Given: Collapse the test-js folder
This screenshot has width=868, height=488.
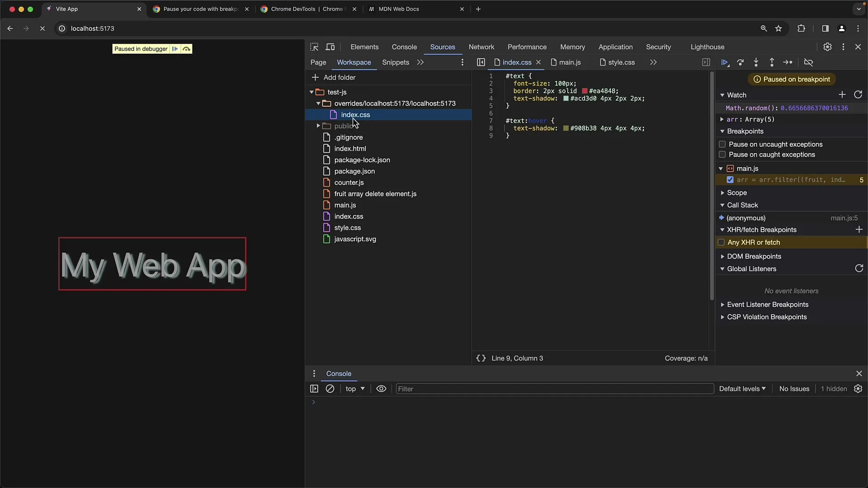Looking at the screenshot, I should tap(311, 92).
